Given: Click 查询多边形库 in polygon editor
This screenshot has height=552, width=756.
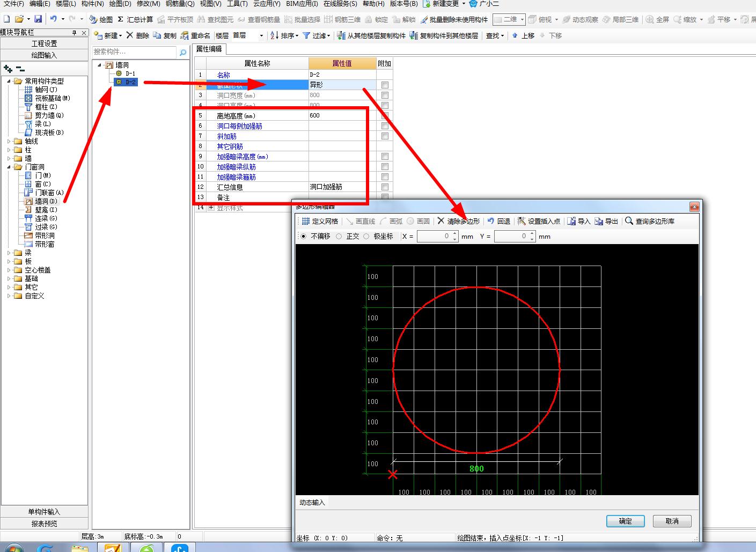Looking at the screenshot, I should (x=650, y=221).
